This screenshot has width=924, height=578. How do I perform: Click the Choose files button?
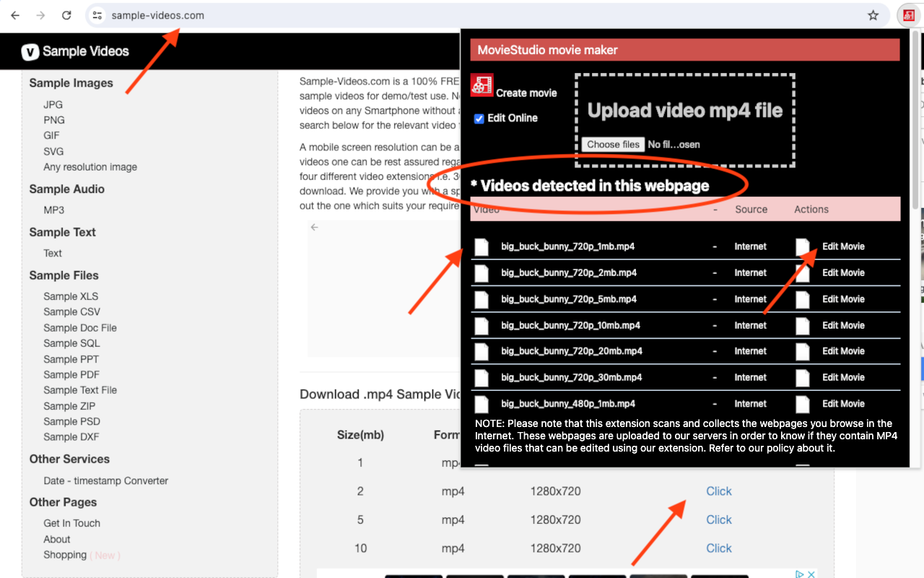[613, 144]
